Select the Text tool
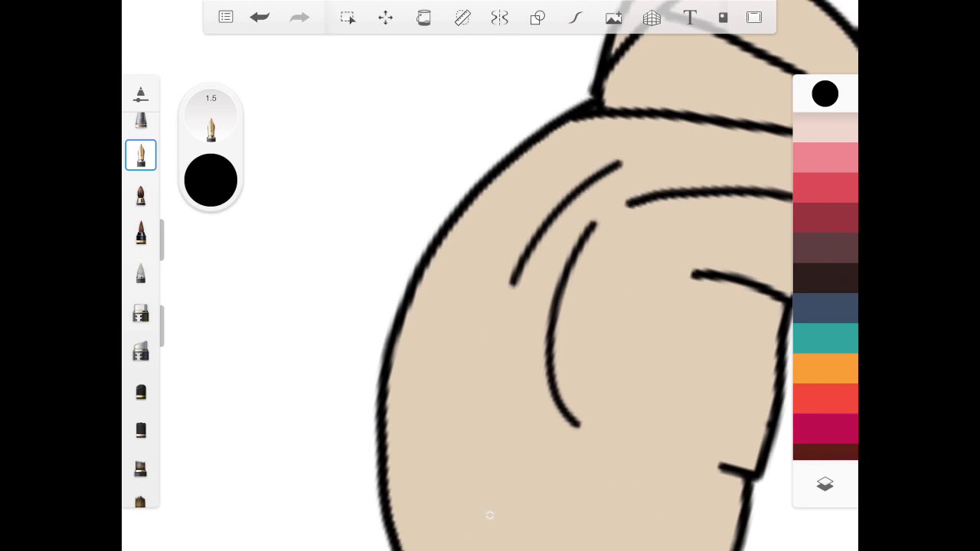The image size is (980, 551). click(x=690, y=17)
